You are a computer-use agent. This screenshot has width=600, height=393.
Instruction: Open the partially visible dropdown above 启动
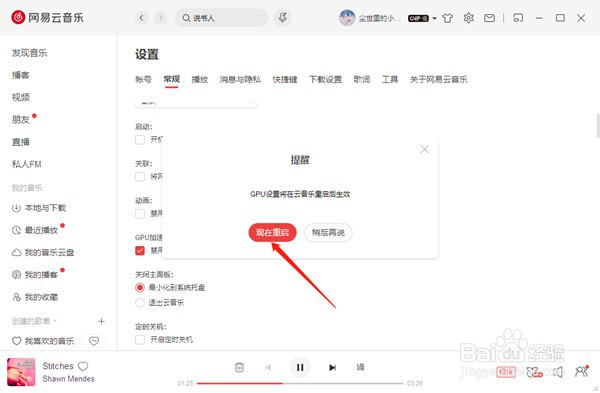[x=196, y=103]
